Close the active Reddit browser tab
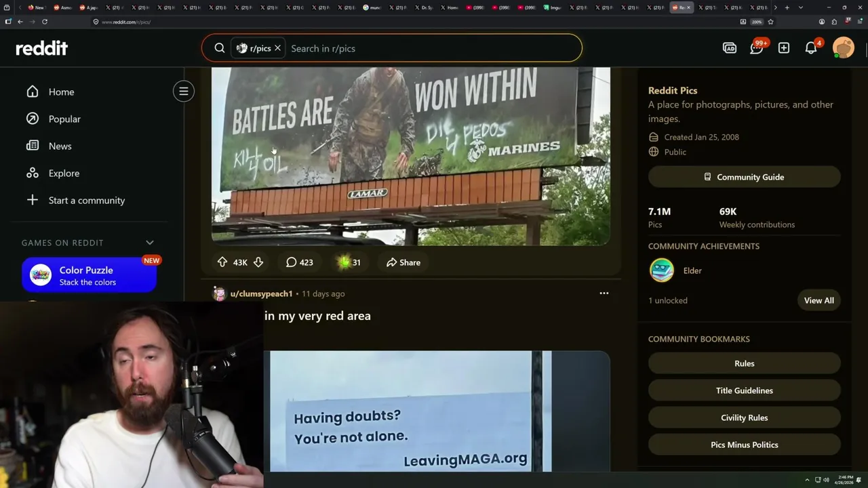This screenshot has height=488, width=868. click(x=688, y=7)
